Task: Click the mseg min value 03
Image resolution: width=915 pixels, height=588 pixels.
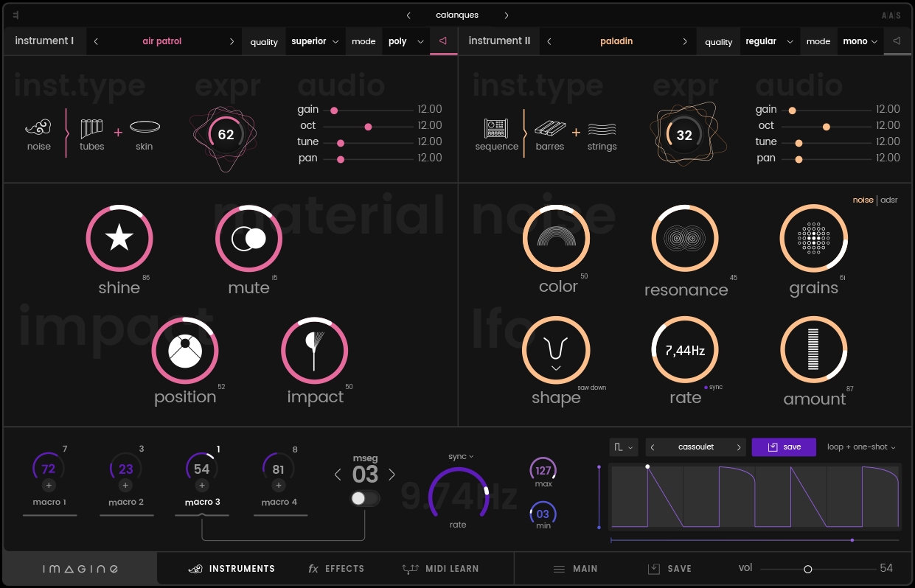Action: click(543, 514)
